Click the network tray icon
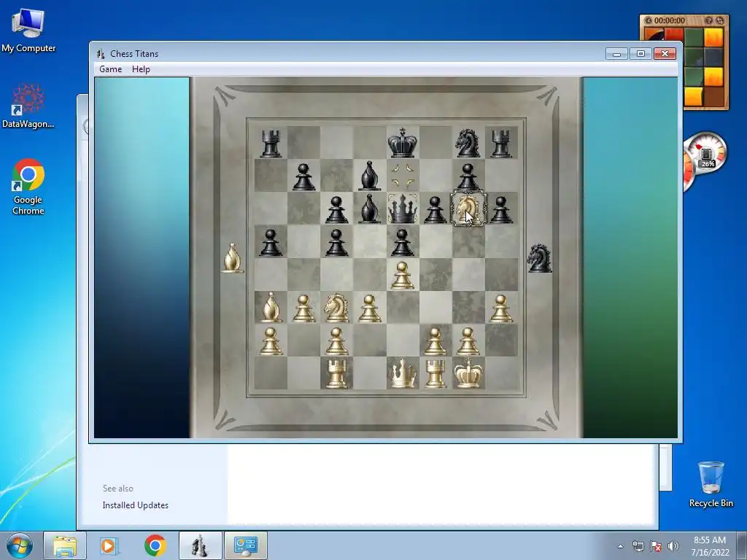This screenshot has width=747, height=560. click(638, 546)
